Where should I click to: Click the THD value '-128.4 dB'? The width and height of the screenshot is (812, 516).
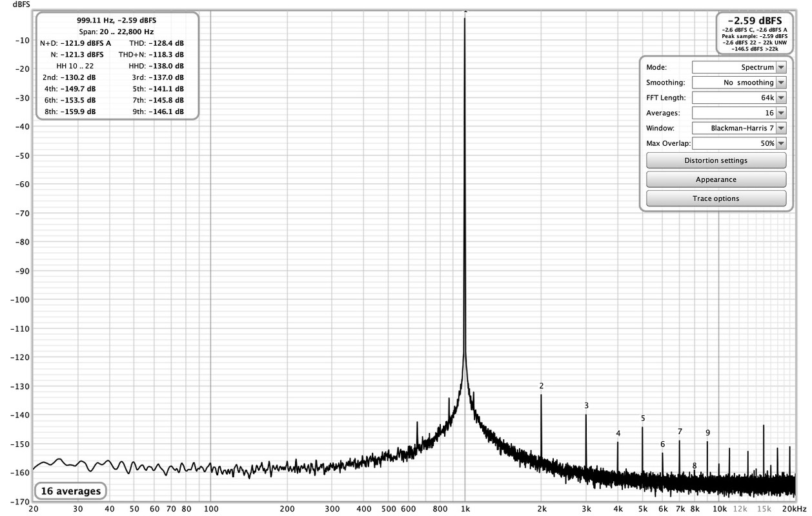tap(166, 43)
